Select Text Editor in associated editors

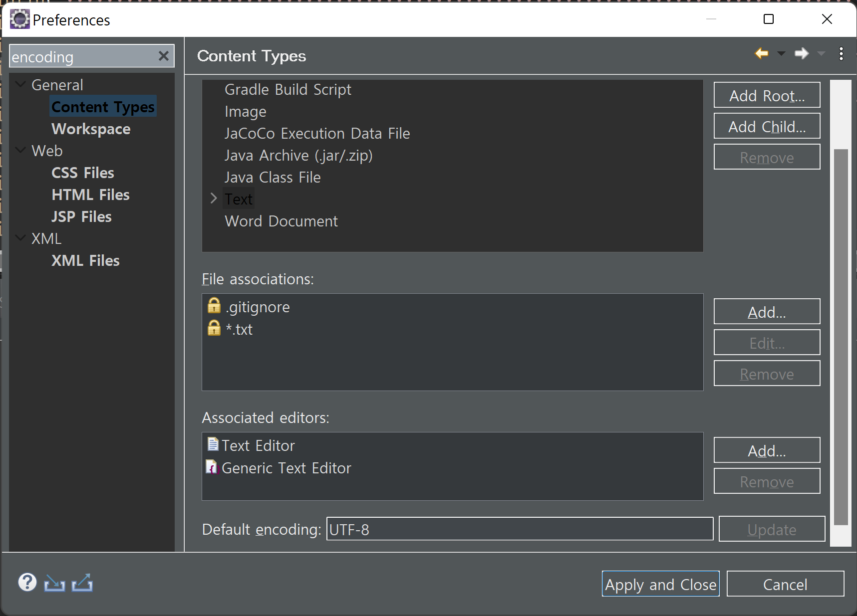click(x=258, y=445)
